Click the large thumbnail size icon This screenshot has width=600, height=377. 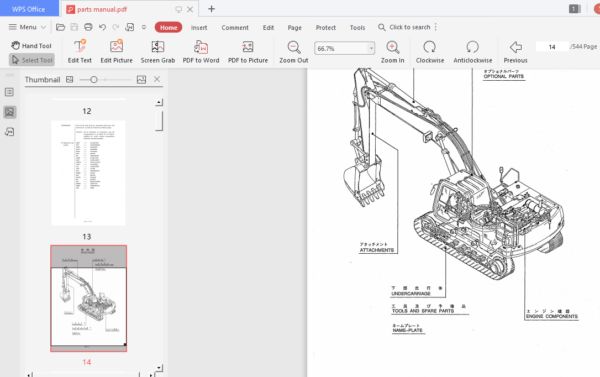coord(141,79)
